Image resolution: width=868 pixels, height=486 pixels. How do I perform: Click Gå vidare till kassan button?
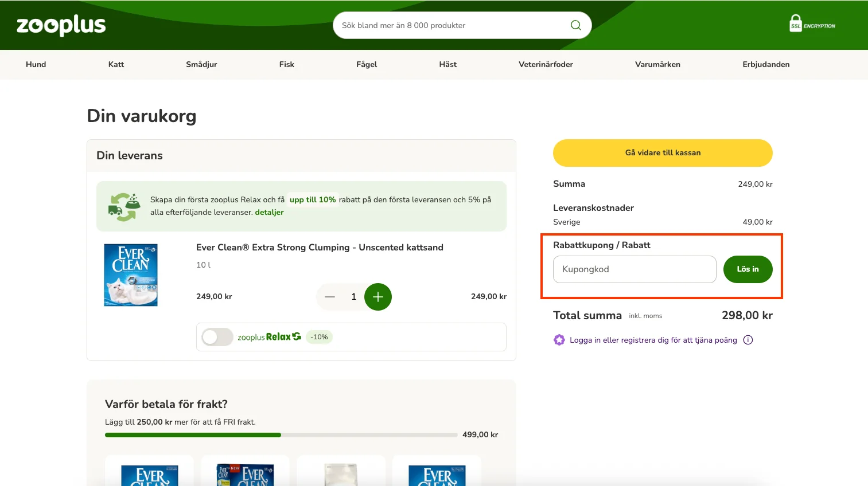663,153
